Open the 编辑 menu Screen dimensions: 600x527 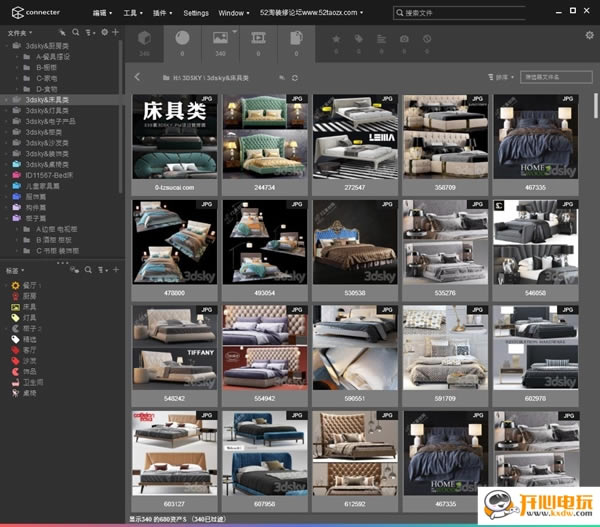pyautogui.click(x=101, y=13)
